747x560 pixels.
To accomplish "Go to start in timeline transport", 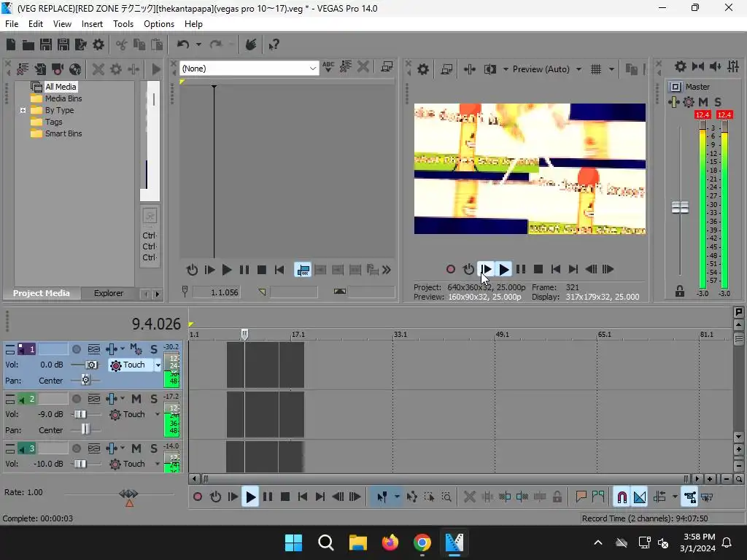I will pos(303,497).
